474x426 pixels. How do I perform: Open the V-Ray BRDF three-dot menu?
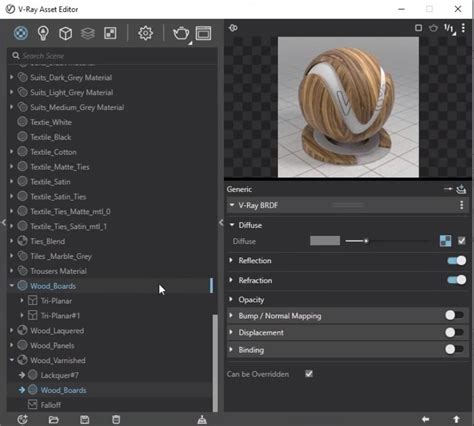coord(462,205)
